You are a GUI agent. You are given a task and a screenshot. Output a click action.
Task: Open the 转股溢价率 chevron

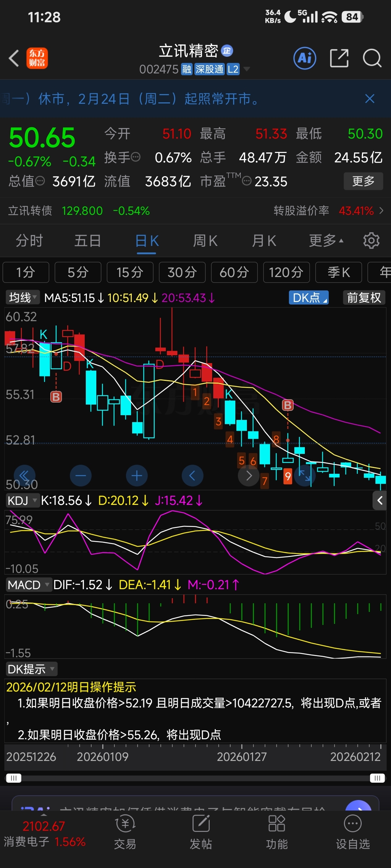[x=381, y=210]
